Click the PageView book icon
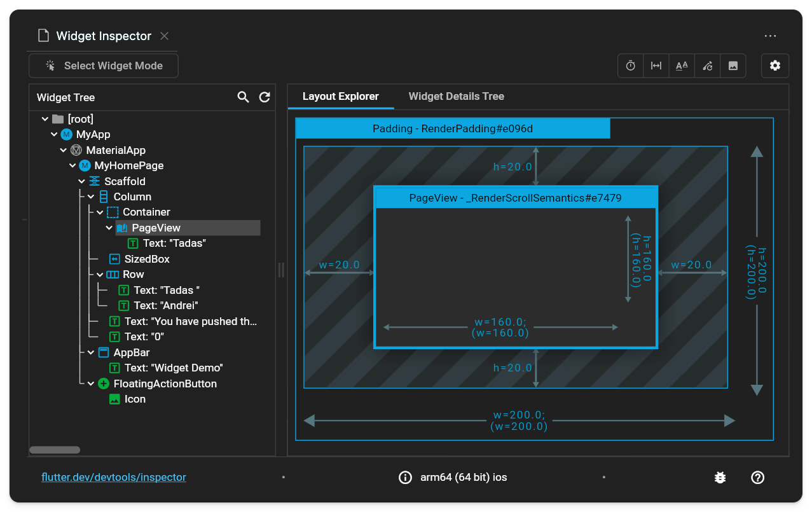Screen dimensions: 812x512 tap(122, 228)
